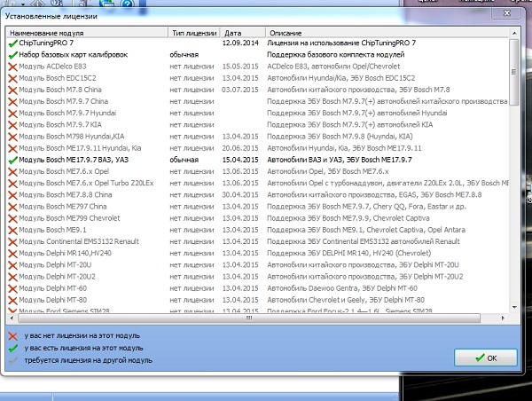
Task: Click the red X icon beside Модуль Bosch ME9.1
Action: pos(12,229)
